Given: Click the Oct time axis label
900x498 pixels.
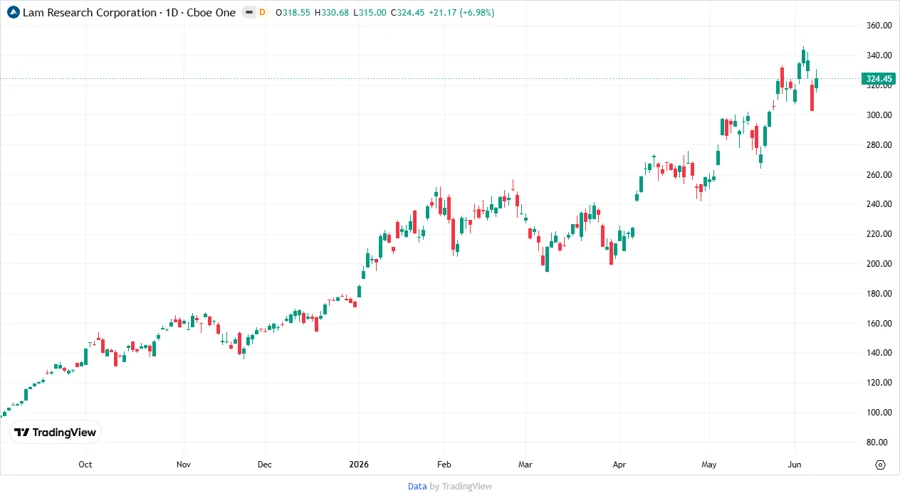Looking at the screenshot, I should coord(85,464).
